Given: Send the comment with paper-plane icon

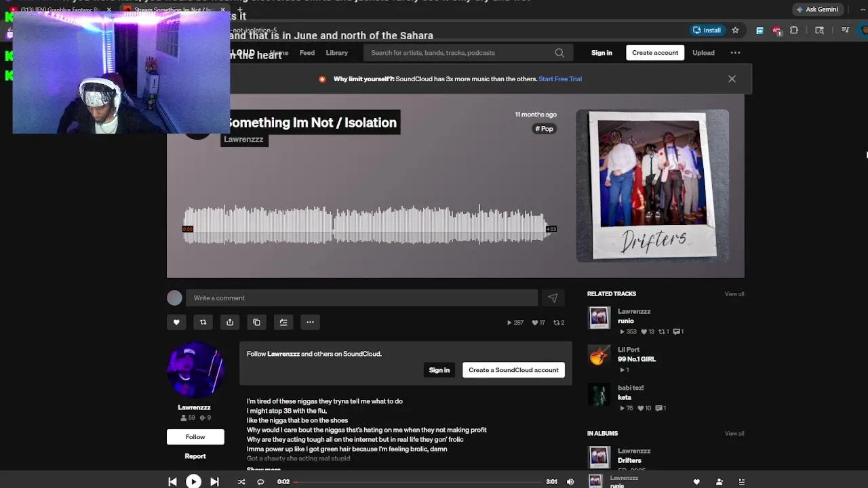Looking at the screenshot, I should coord(553,298).
